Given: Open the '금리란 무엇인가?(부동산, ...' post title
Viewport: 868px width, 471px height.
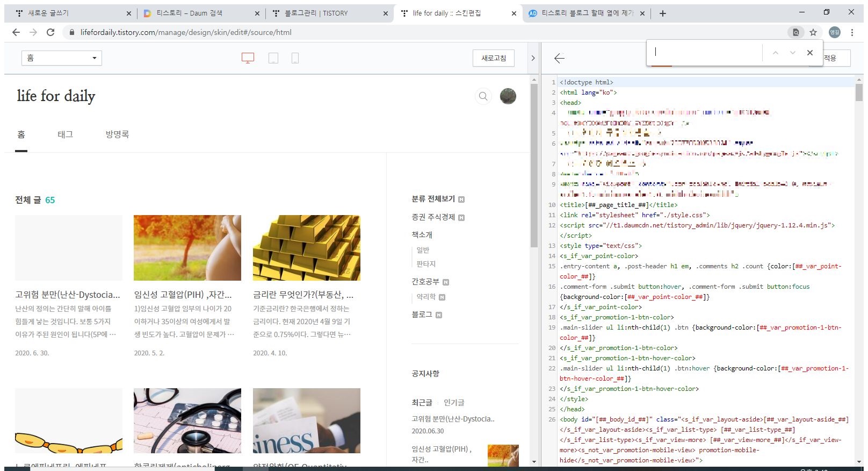Looking at the screenshot, I should [303, 295].
